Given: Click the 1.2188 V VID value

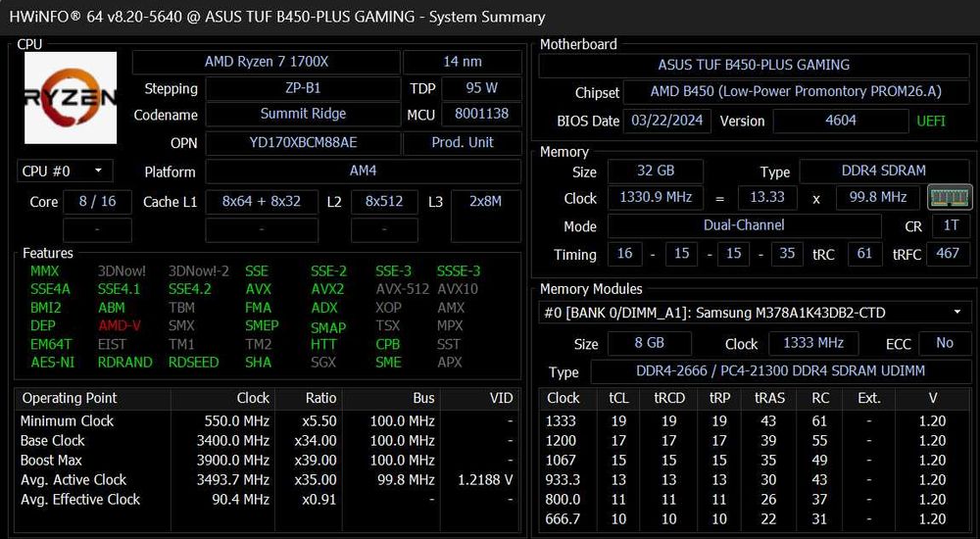Looking at the screenshot, I should point(486,480).
